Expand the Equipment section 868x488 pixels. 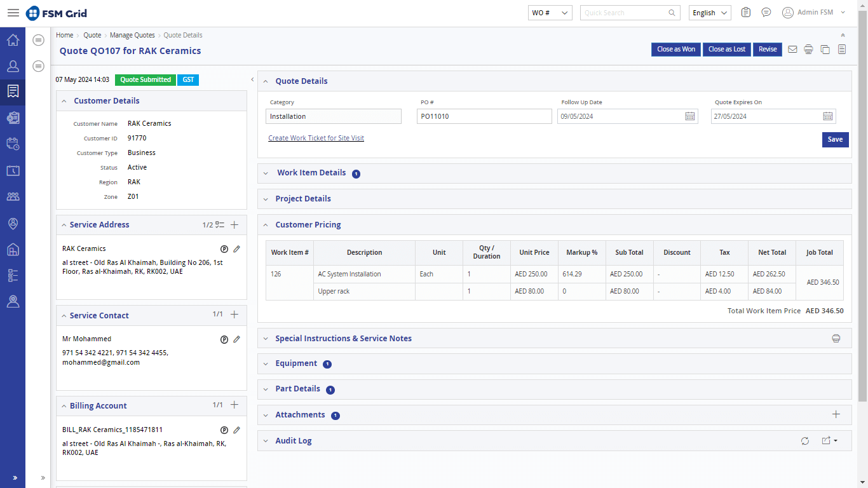pos(266,363)
